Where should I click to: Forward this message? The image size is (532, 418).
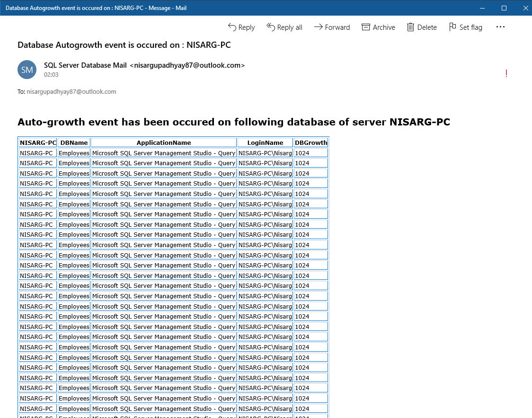332,27
